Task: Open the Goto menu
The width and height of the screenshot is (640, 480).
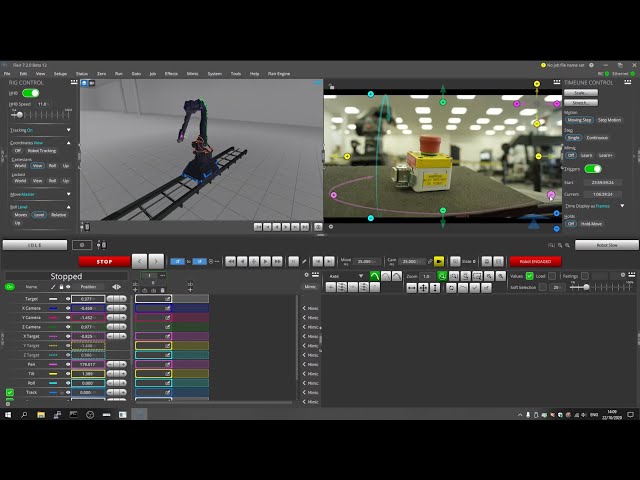Action: tap(136, 74)
